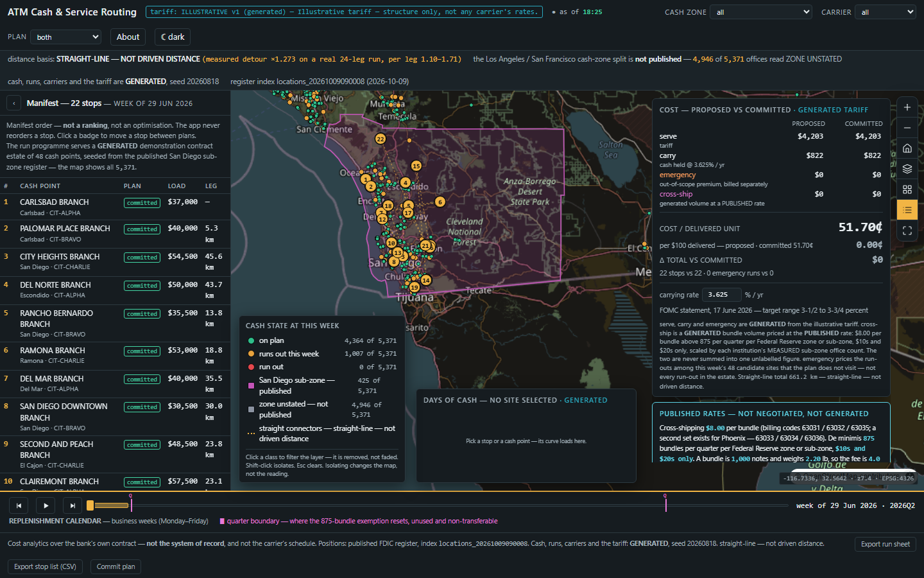Zoom out the map with minus button
This screenshot has width=924, height=578.
point(907,128)
